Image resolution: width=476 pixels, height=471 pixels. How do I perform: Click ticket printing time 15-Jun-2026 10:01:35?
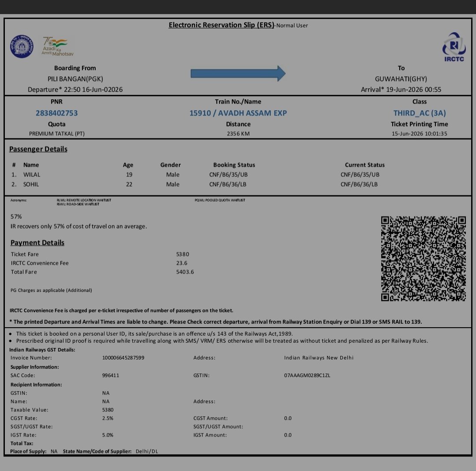coord(419,134)
